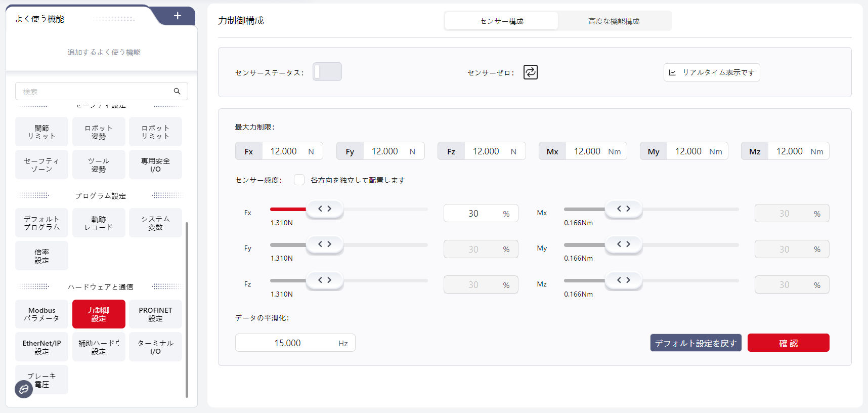Screen dimensions: 868x413
Task: Click the Fx sensitivity slider handle
Action: point(325,209)
